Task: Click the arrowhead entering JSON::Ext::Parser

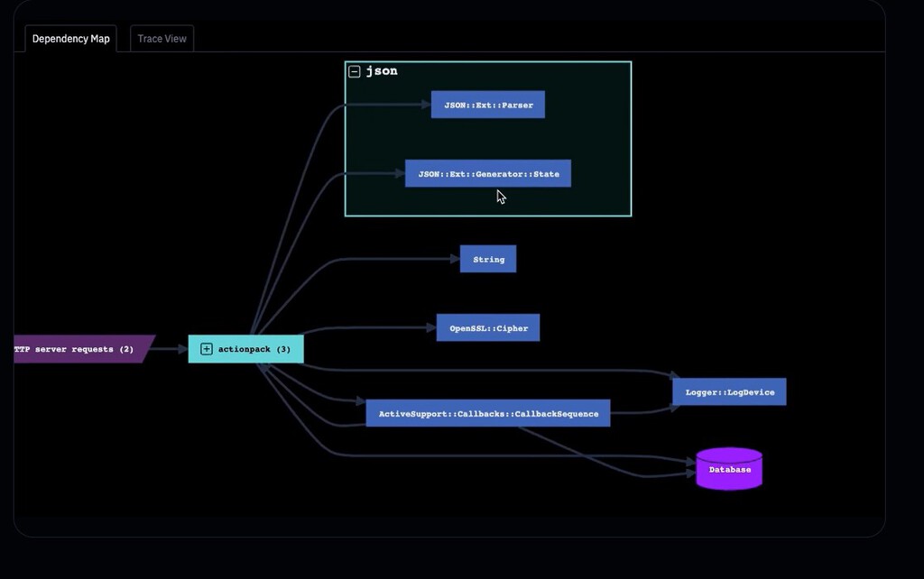Action: [426, 105]
